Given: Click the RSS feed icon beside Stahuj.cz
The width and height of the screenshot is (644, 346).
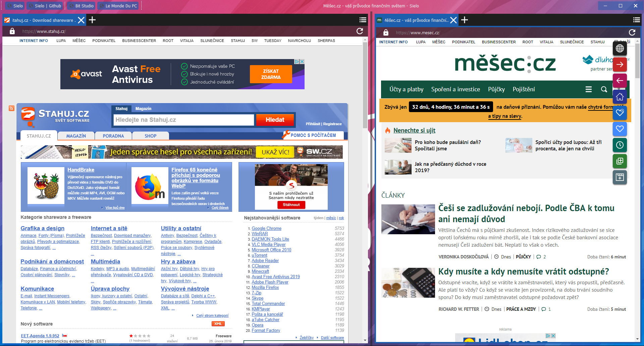Looking at the screenshot, I should [11, 108].
